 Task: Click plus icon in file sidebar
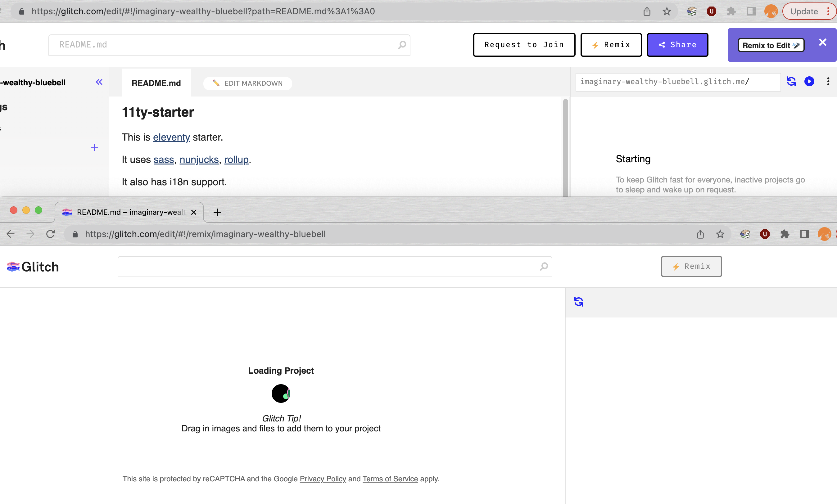(94, 148)
